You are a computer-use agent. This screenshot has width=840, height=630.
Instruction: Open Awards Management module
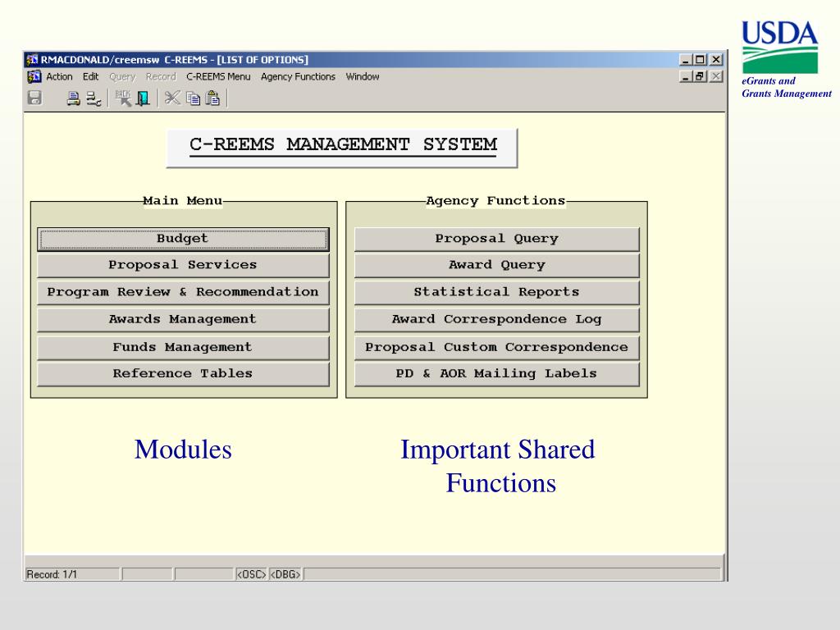pyautogui.click(x=183, y=320)
